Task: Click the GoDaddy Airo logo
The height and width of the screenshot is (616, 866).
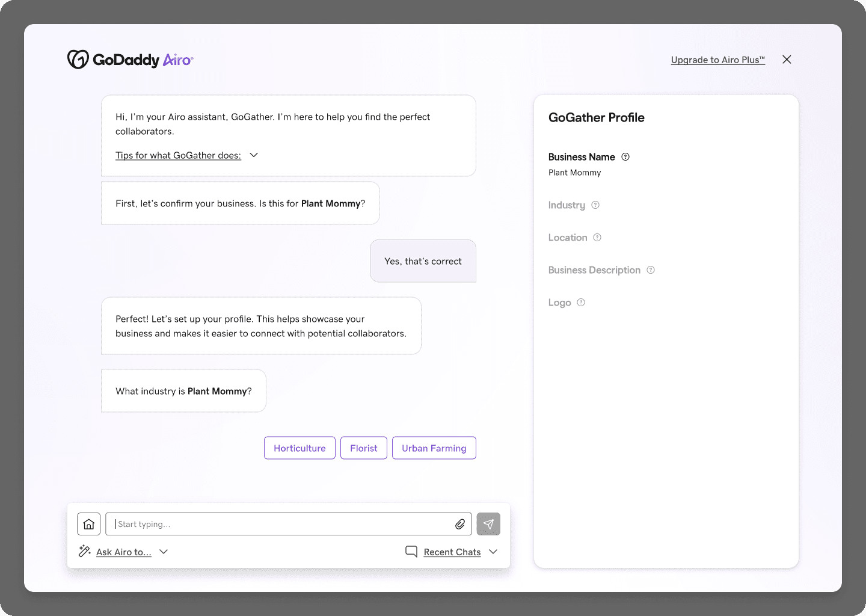Action: click(130, 60)
